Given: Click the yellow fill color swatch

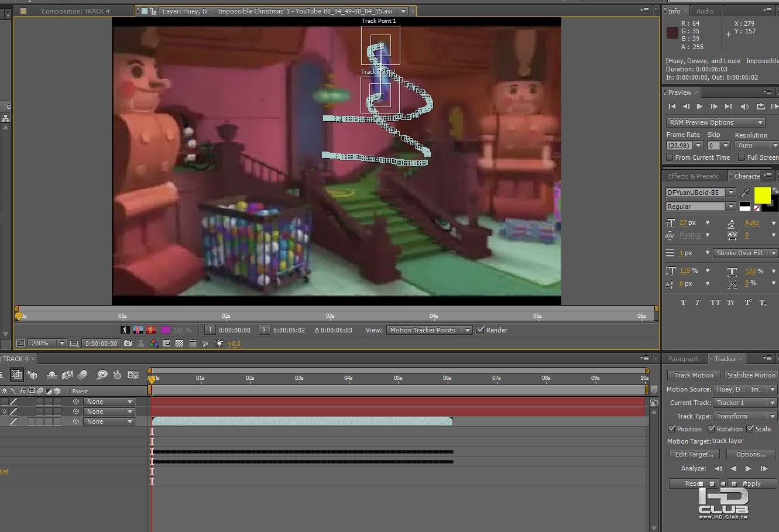Looking at the screenshot, I should pos(762,195).
